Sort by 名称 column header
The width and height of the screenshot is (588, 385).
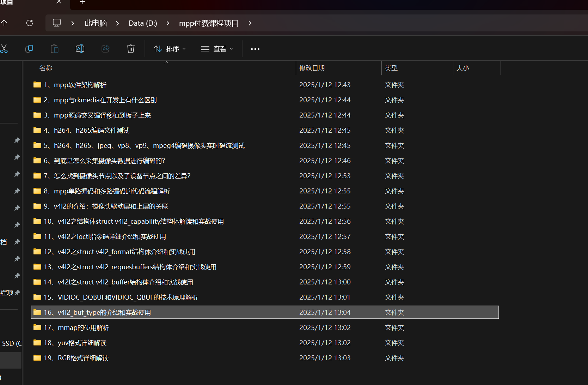(46, 68)
